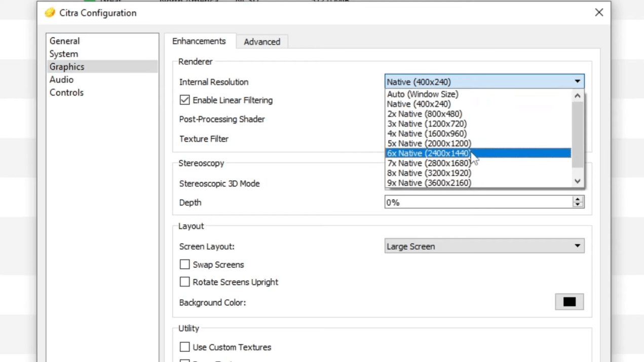Image resolution: width=644 pixels, height=362 pixels.
Task: Tick the Rotate Screens Upright checkbox
Action: click(x=185, y=282)
